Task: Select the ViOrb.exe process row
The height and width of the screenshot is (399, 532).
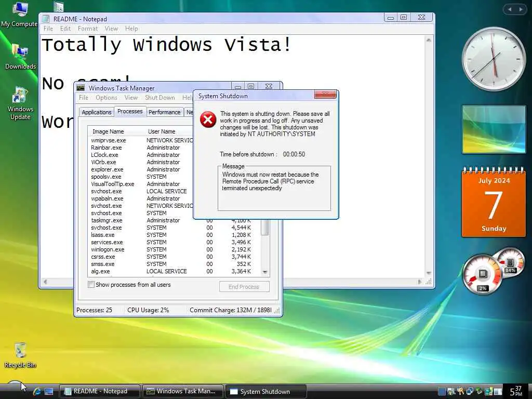Action: pos(140,162)
